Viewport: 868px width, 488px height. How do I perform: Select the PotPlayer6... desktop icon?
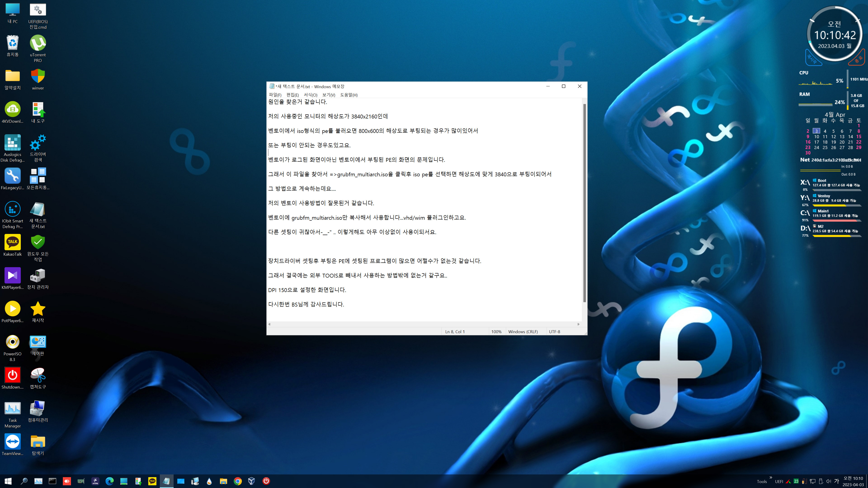click(x=12, y=312)
